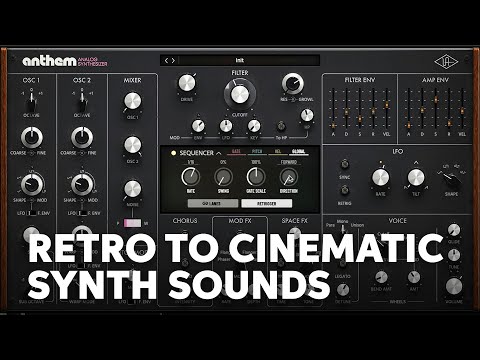Click the Universal Audio diamond logo

(x=446, y=62)
